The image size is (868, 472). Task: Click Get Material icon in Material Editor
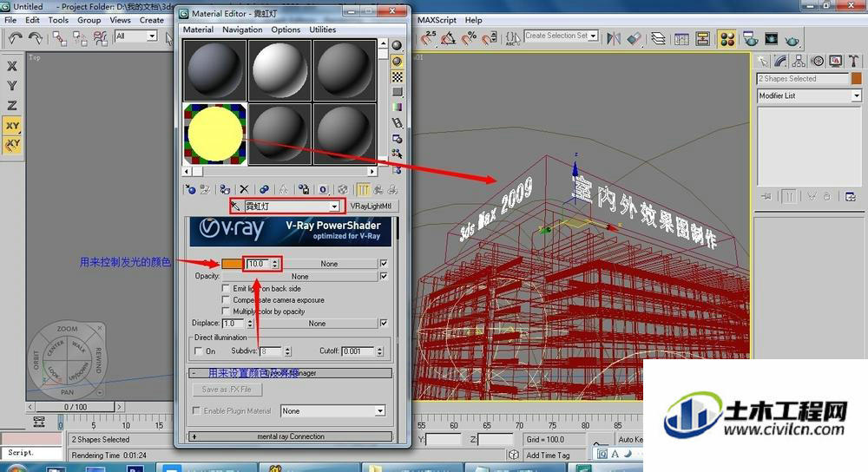(190, 190)
